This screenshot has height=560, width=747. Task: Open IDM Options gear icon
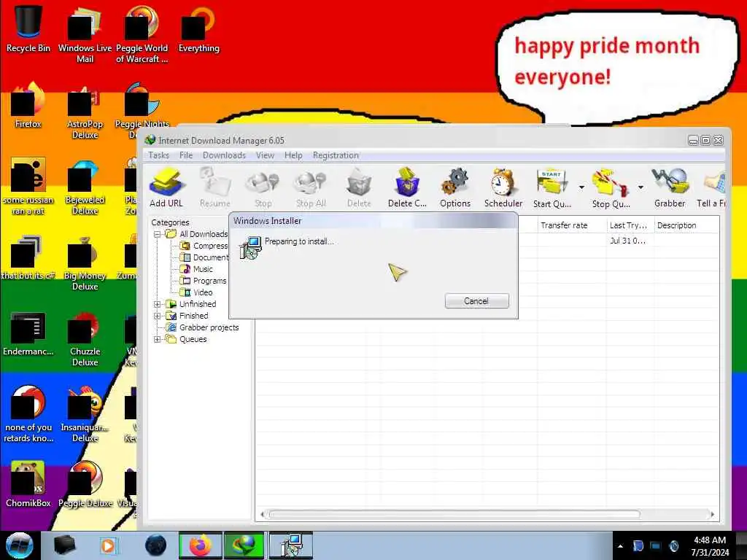tap(455, 187)
